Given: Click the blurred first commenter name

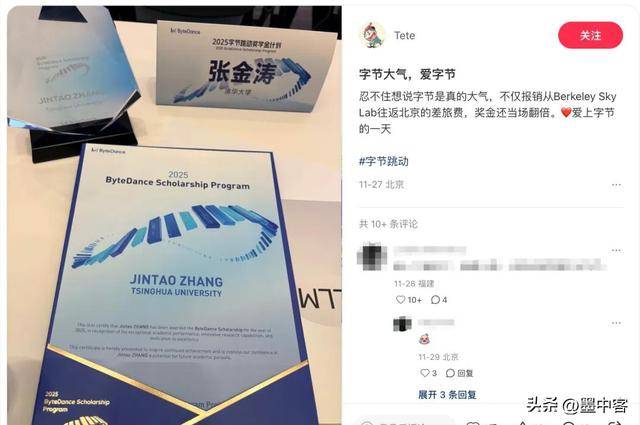Looking at the screenshot, I should [x=429, y=250].
